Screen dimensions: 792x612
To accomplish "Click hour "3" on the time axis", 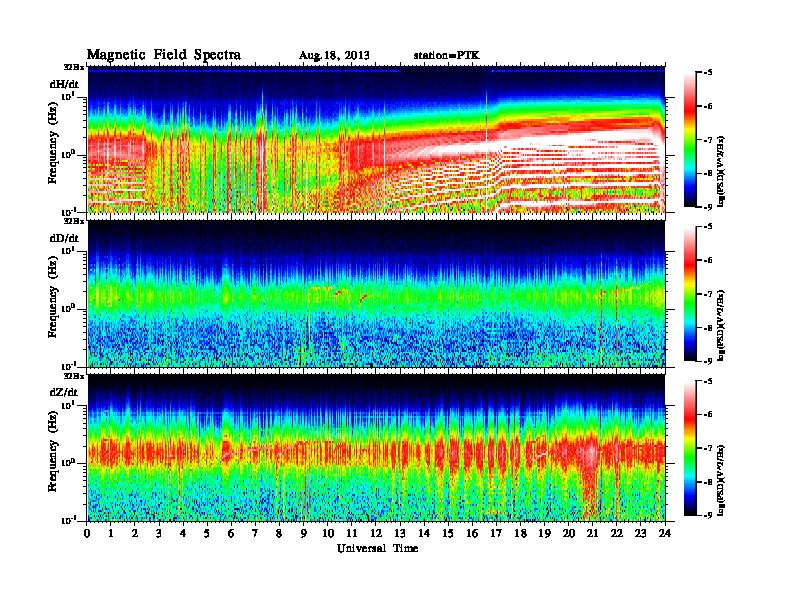I will (159, 533).
